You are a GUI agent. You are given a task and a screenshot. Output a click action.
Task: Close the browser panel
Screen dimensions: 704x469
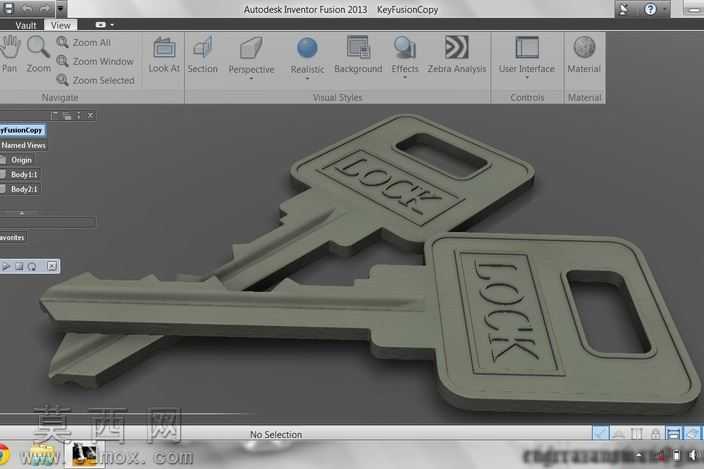[x=91, y=116]
